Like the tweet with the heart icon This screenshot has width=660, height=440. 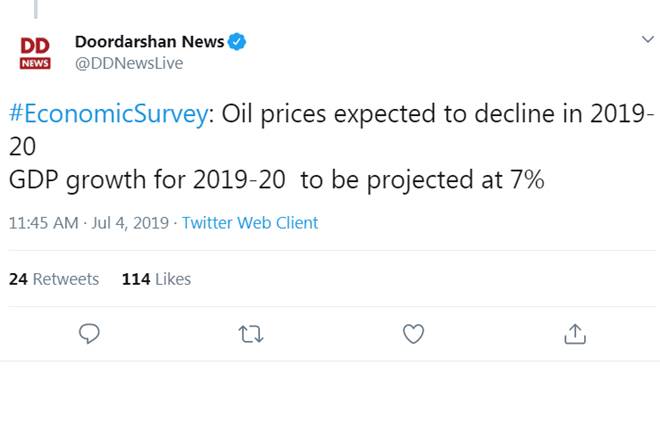coord(413,333)
